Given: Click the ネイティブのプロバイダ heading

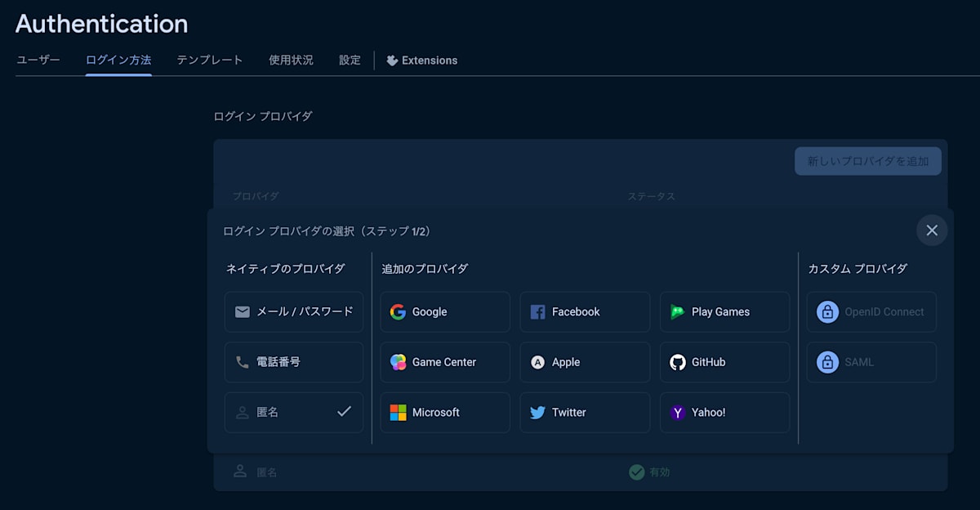Looking at the screenshot, I should coord(286,269).
